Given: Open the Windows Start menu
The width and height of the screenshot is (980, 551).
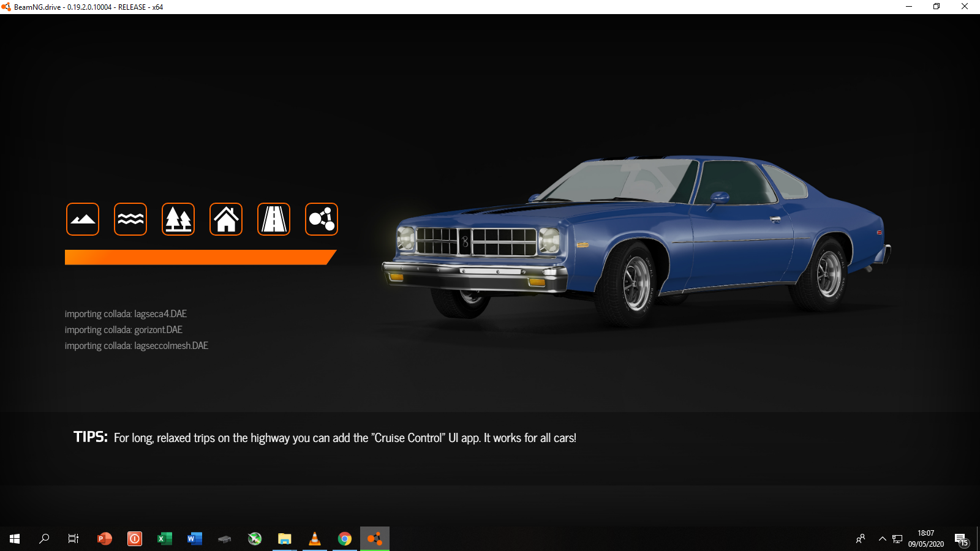Looking at the screenshot, I should 15,539.
